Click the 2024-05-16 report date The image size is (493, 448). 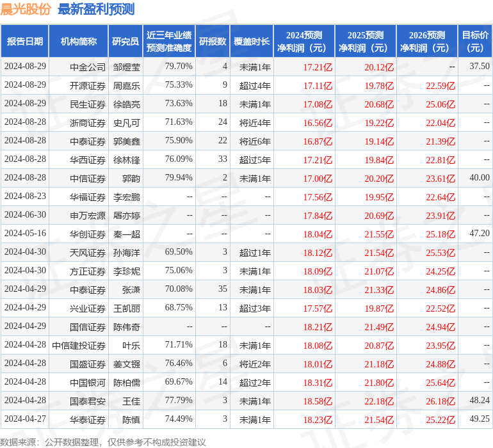(25, 233)
